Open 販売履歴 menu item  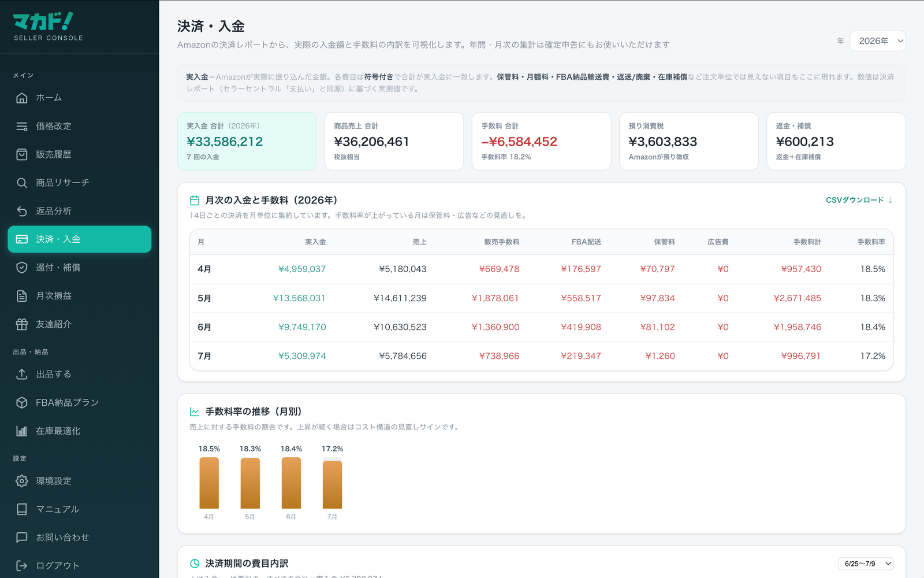tap(80, 154)
